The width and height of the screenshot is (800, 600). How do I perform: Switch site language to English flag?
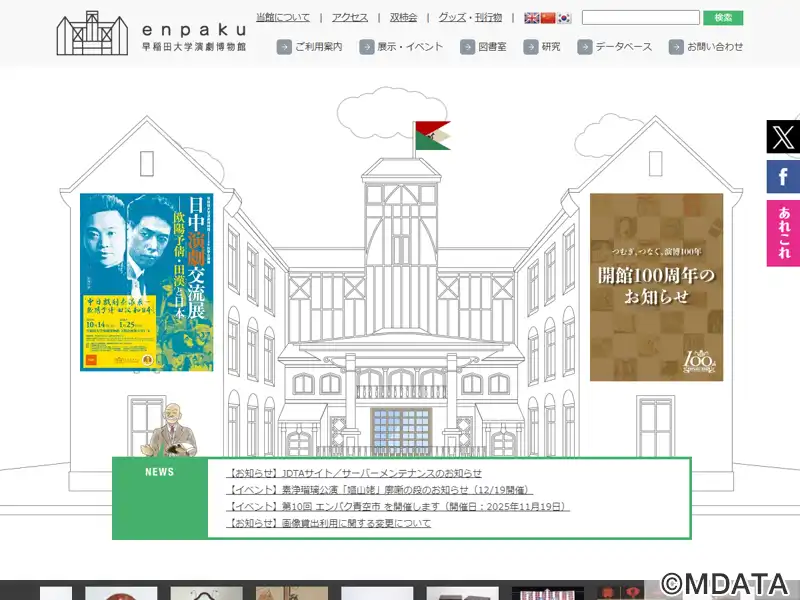pyautogui.click(x=532, y=18)
